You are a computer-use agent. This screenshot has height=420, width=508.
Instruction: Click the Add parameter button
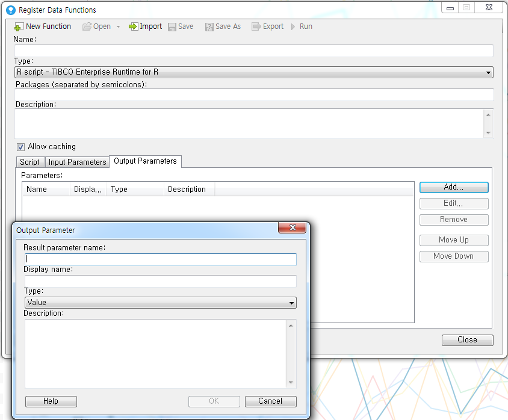pos(453,187)
